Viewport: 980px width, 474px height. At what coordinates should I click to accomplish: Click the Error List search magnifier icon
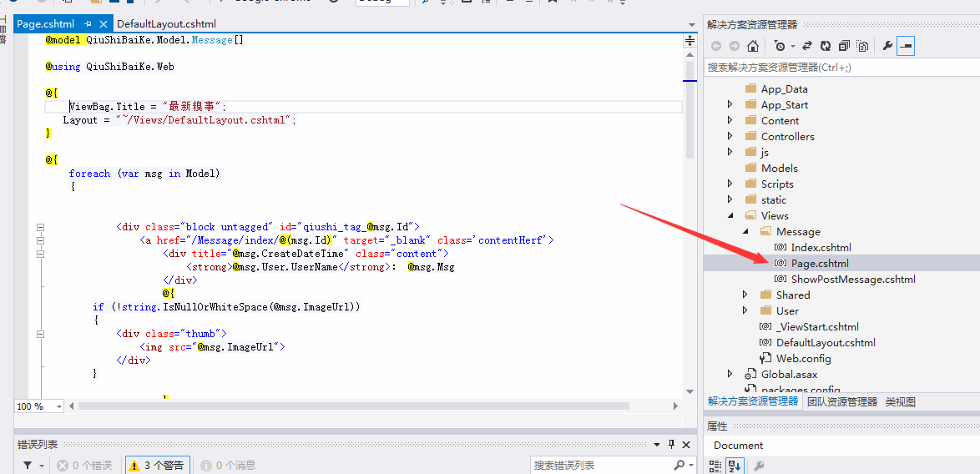point(679,466)
